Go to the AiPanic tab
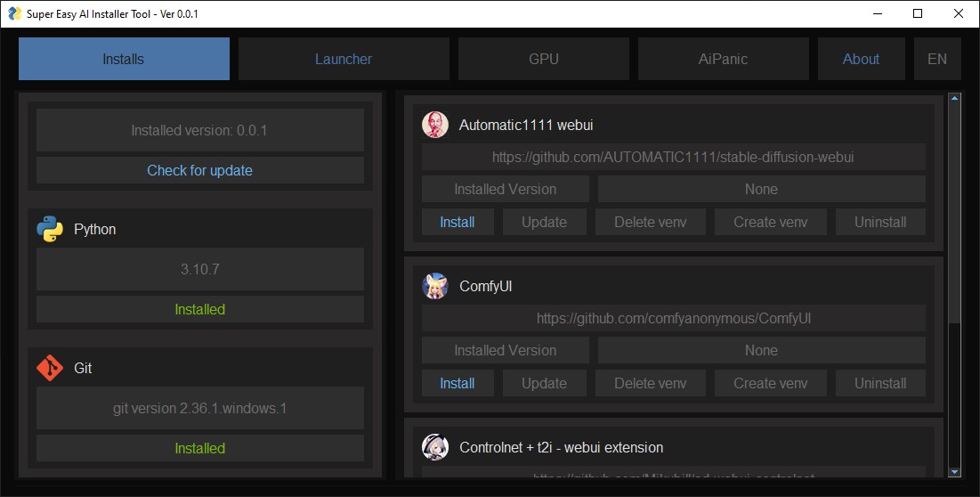This screenshot has height=497, width=980. [723, 59]
